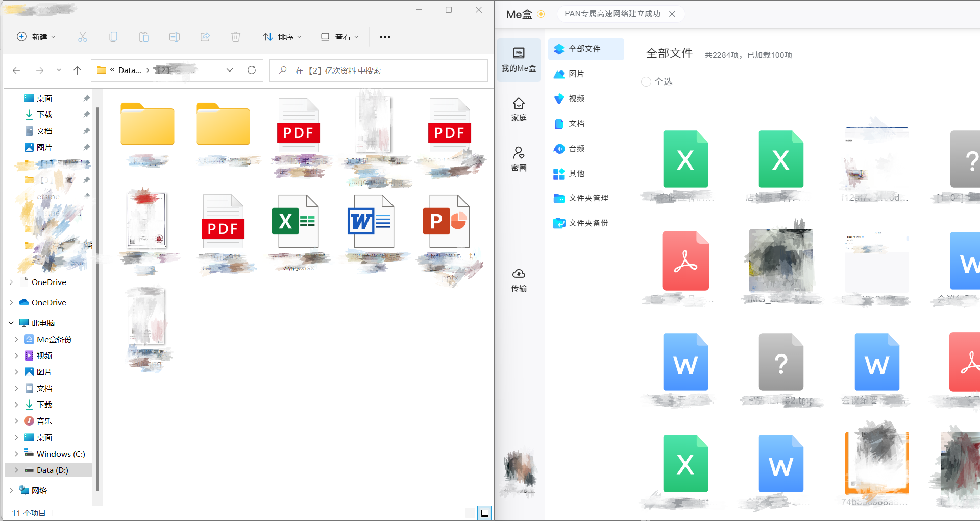The image size is (980, 521).
Task: Open the 新建 dropdown menu
Action: (36, 37)
